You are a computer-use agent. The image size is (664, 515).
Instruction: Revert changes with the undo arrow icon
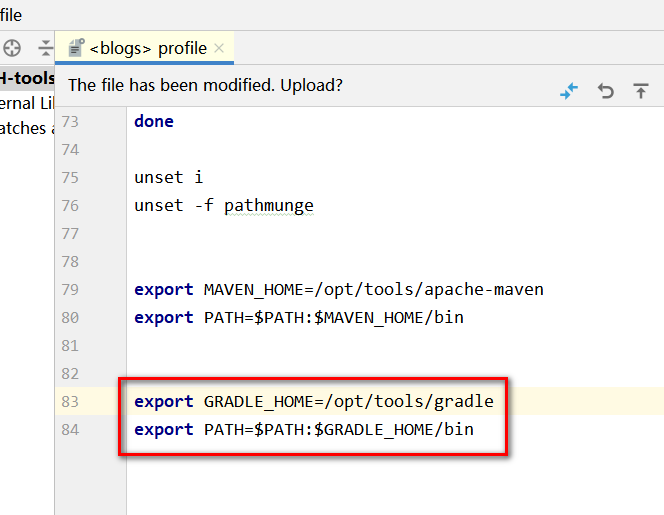[x=605, y=91]
